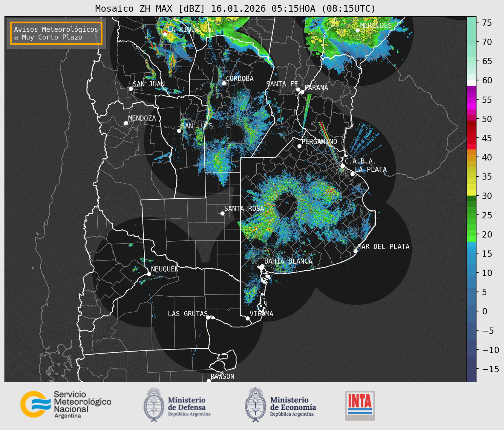The height and width of the screenshot is (430, 504).
Task: Click the Mosaico ZH MAX title text
Action: pos(235,9)
